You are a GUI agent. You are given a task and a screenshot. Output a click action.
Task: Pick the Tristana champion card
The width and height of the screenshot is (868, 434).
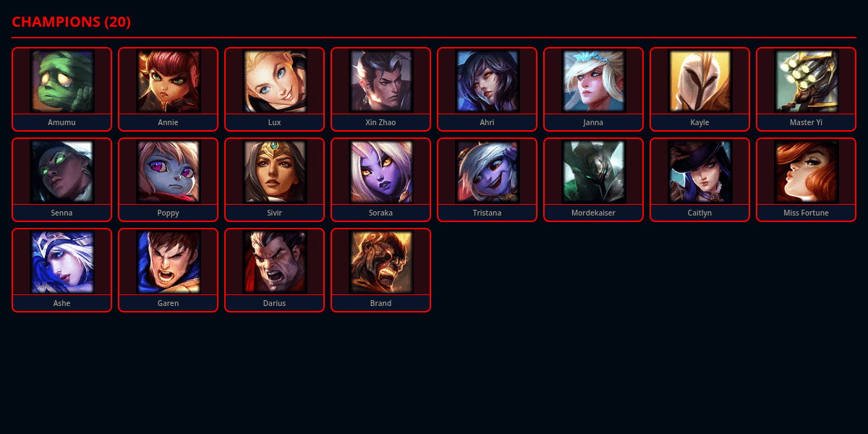coord(487,179)
